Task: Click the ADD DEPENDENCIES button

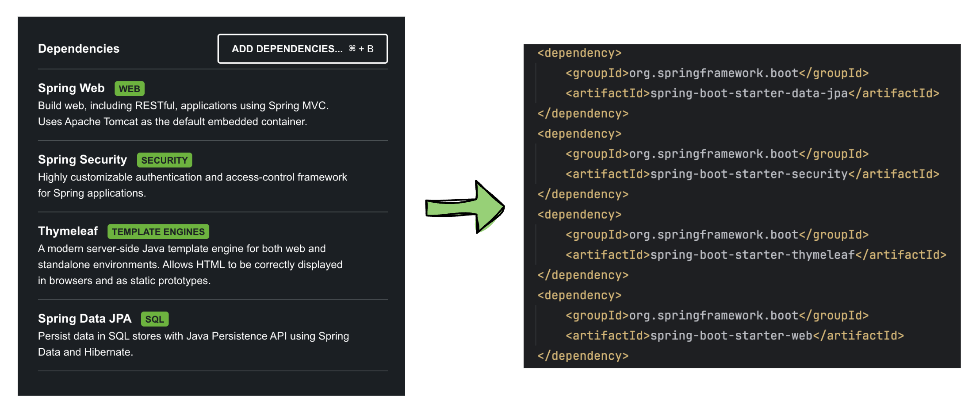Action: 302,49
